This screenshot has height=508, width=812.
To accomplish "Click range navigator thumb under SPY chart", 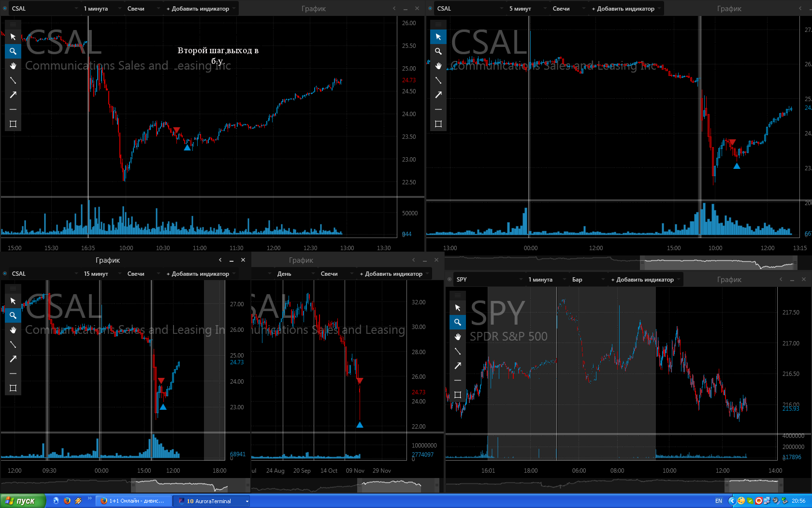I will [x=754, y=485].
